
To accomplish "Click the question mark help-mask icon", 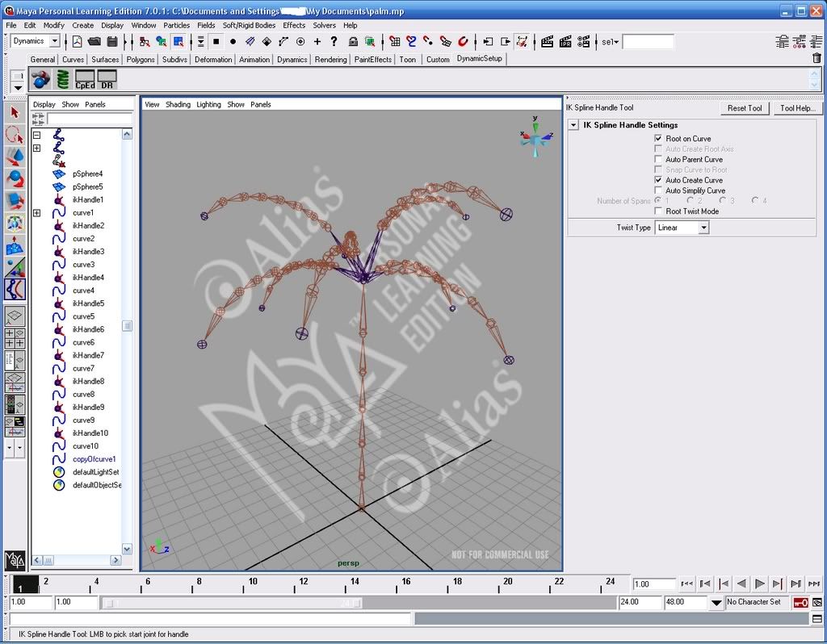I will [x=334, y=42].
